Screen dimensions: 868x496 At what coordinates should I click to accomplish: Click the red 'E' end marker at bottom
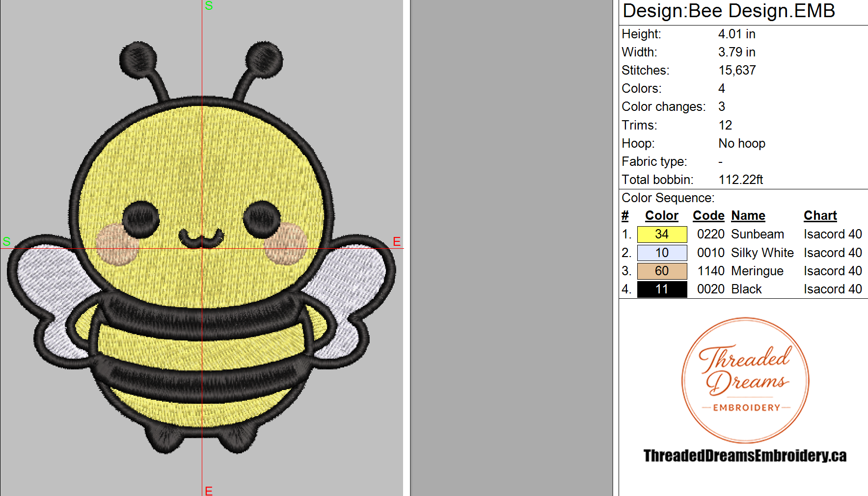pyautogui.click(x=209, y=491)
